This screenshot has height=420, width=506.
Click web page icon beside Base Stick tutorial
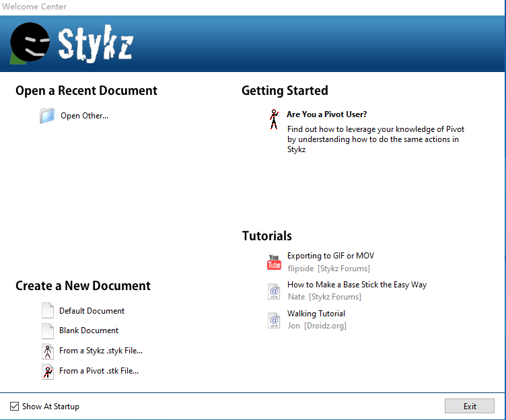[274, 291]
